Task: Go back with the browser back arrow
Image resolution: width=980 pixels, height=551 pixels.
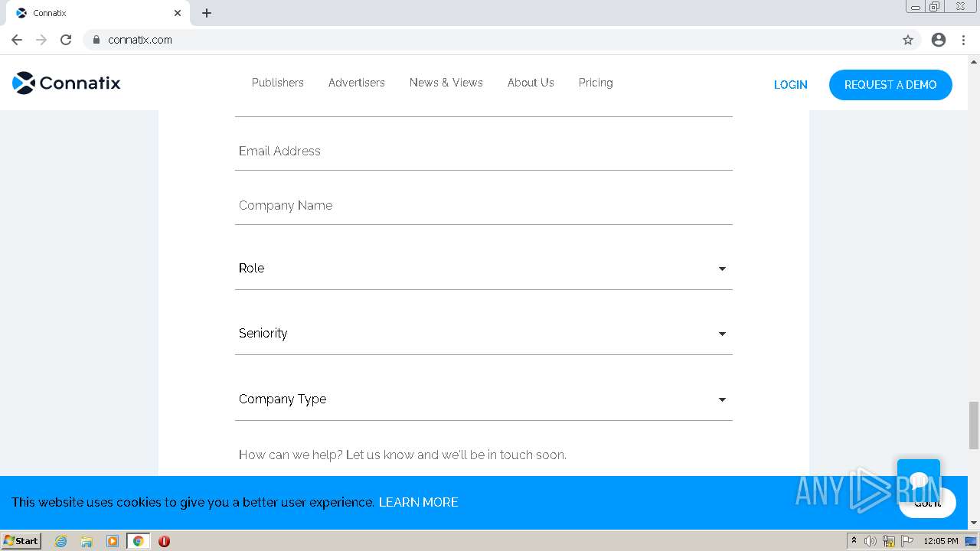Action: click(x=17, y=40)
